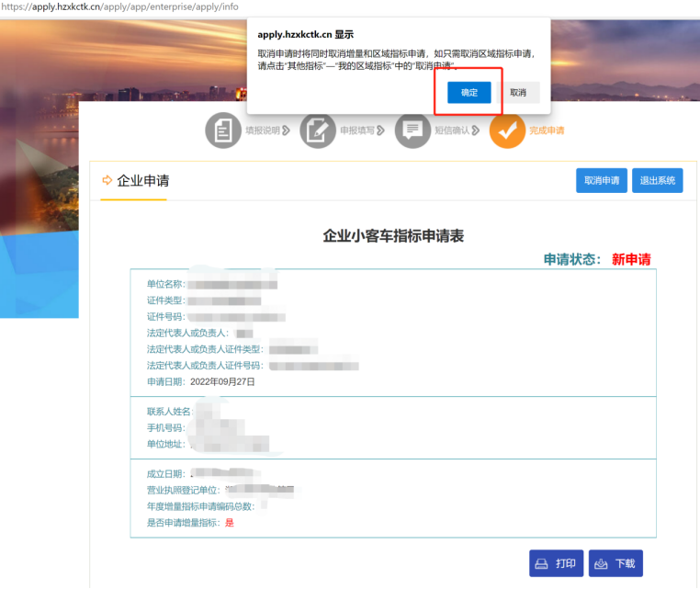The image size is (700, 589).
Task: Select the 申报填写 step label
Action: tap(356, 130)
